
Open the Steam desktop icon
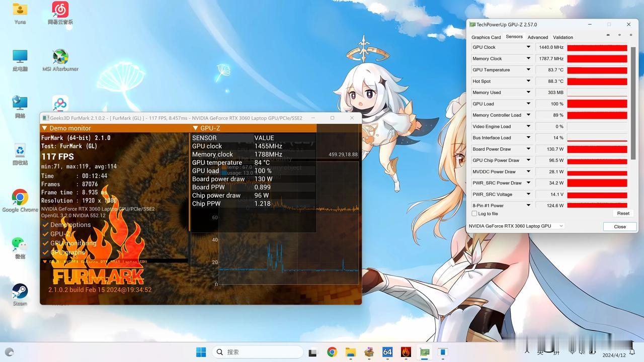click(20, 292)
